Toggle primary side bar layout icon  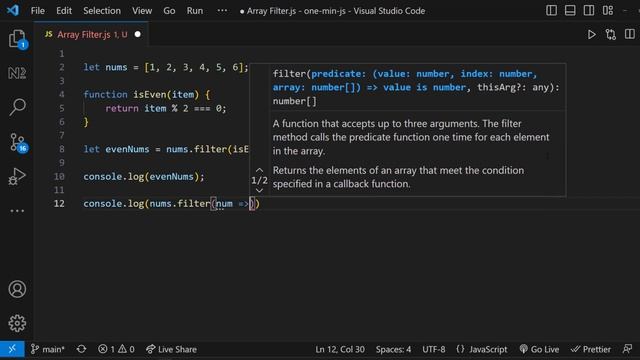pos(551,11)
